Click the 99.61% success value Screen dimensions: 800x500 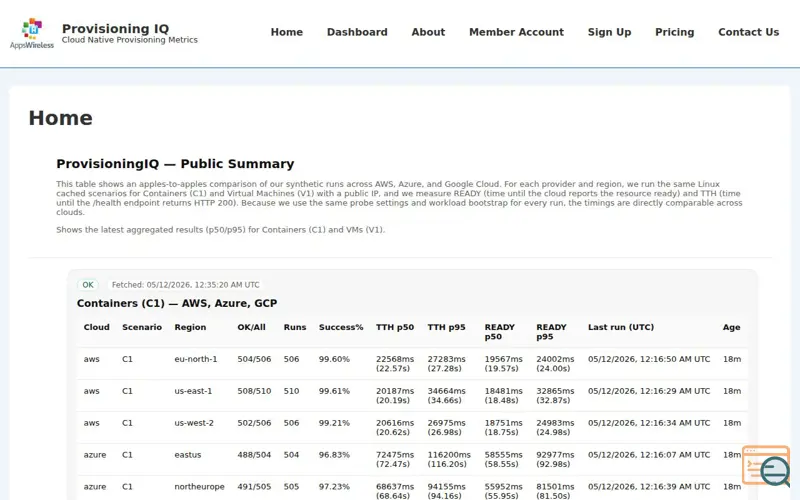tap(334, 391)
